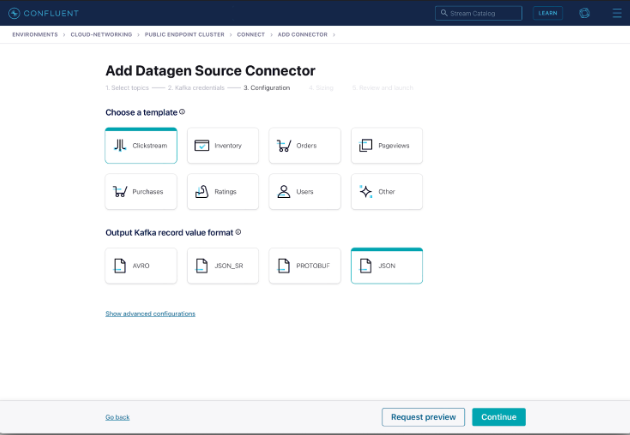Click the Add Datagen Source Connector heading
The height and width of the screenshot is (435, 630).
210,71
